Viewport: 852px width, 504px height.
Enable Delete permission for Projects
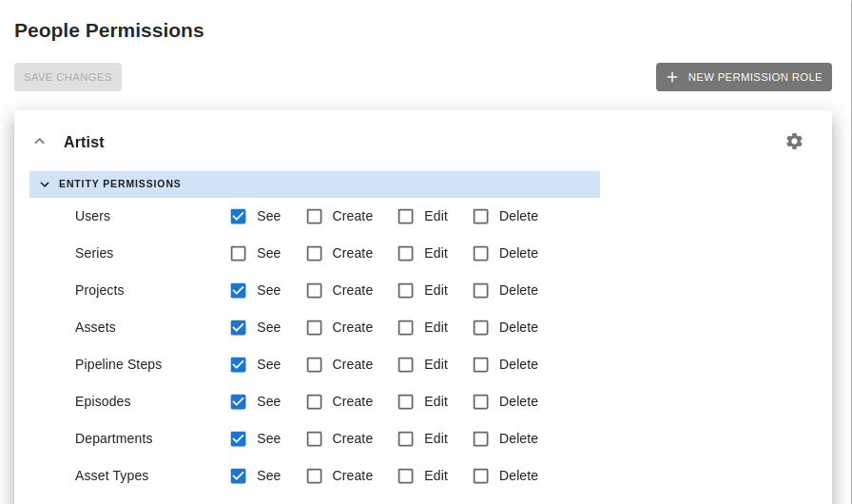tap(481, 290)
